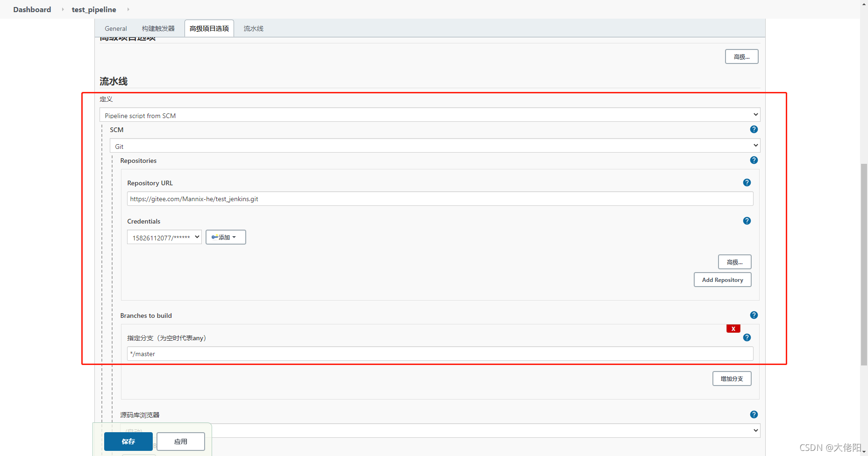Expand the menu arrow after the test_pipeline breadcrumb

pyautogui.click(x=128, y=9)
